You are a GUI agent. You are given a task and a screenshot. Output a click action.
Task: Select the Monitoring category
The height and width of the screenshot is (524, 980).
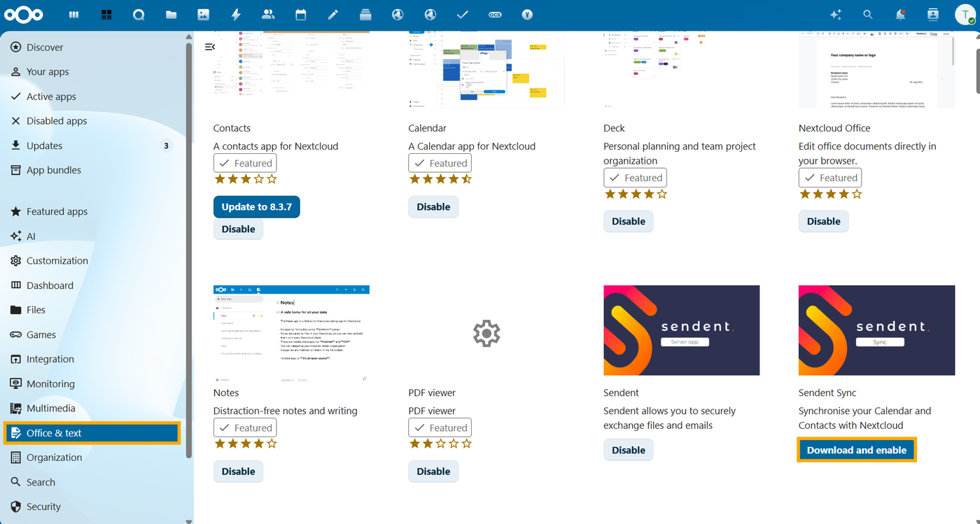click(x=92, y=383)
